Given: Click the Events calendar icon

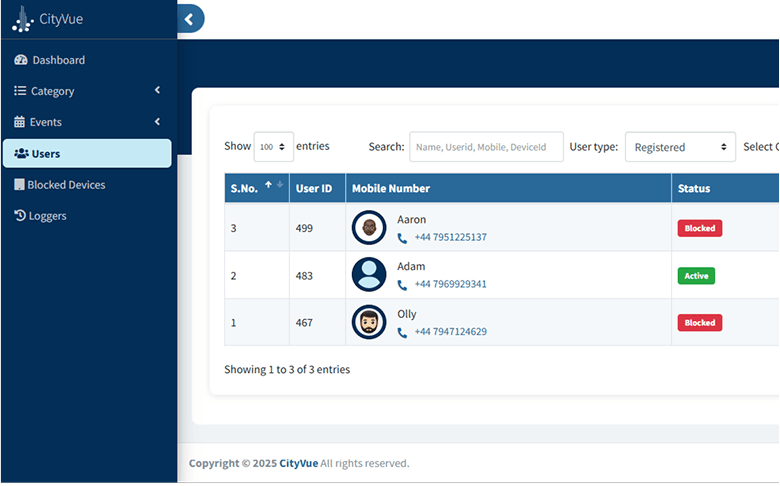Looking at the screenshot, I should coord(20,122).
